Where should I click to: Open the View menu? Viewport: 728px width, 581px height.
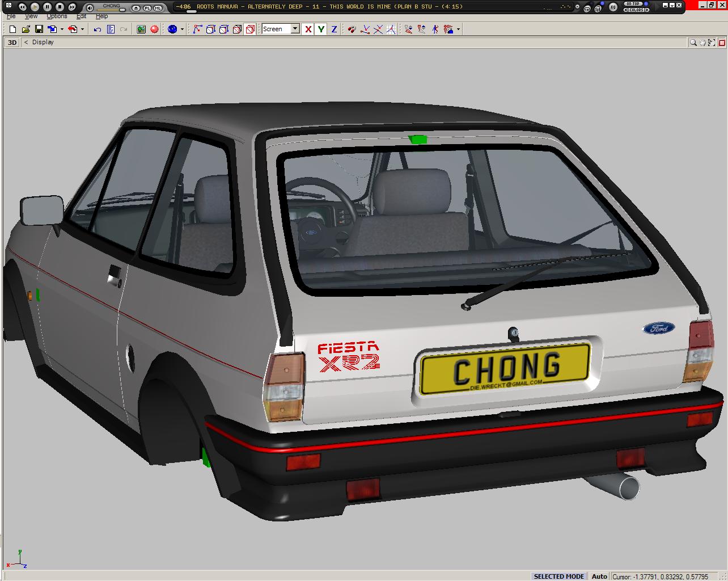coord(31,16)
